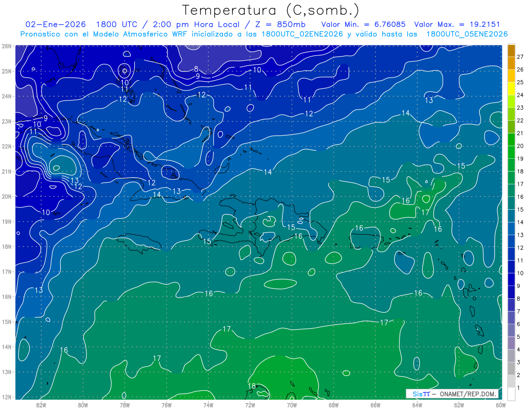Click the 70W longitude axis label
Viewport: 532px width, 411px height.
coord(292,405)
